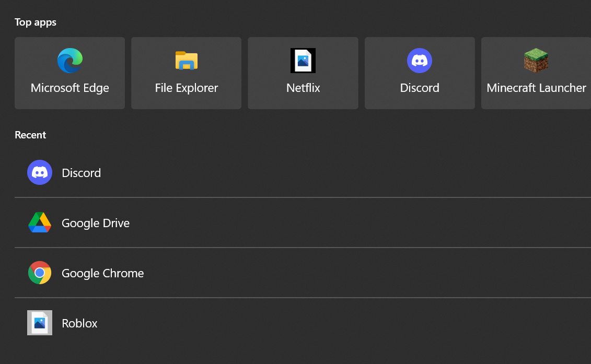This screenshot has width=591, height=364.
Task: Open the Netflix app
Action: (303, 73)
